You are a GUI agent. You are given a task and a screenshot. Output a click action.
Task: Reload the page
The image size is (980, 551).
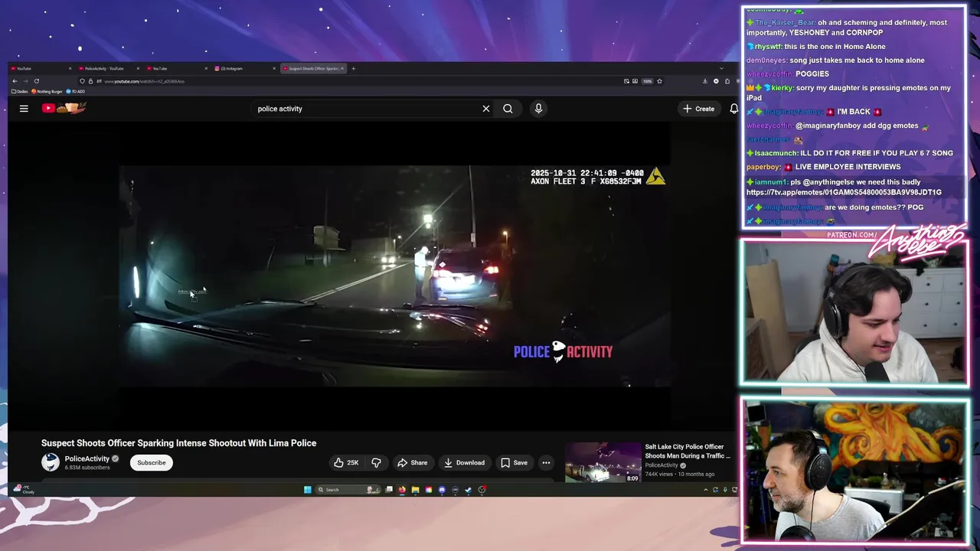(x=36, y=81)
